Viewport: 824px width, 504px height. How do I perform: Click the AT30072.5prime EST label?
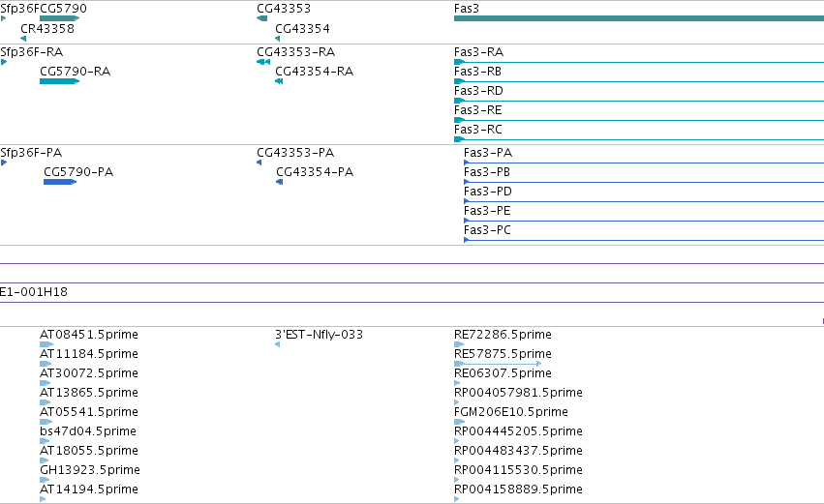tap(89, 373)
